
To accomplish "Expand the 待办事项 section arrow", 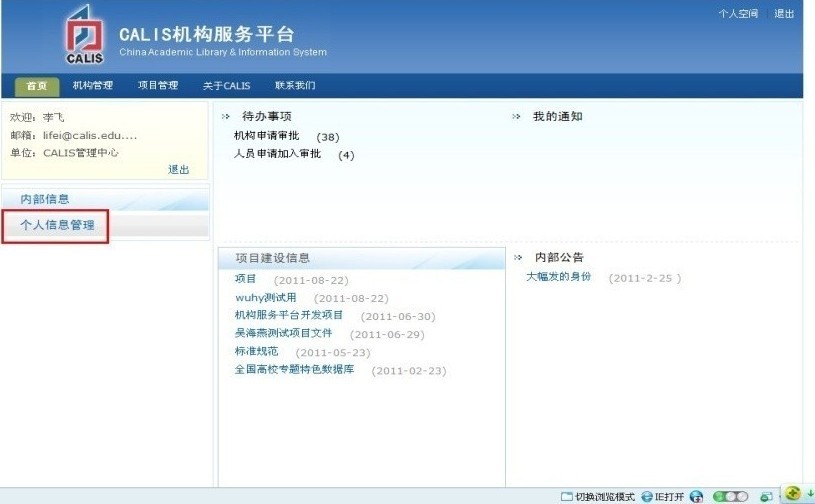I will click(225, 117).
